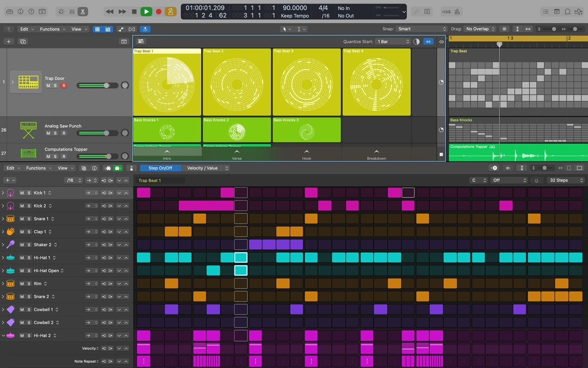Click the green Play button
The height and width of the screenshot is (368, 588).
(146, 11)
